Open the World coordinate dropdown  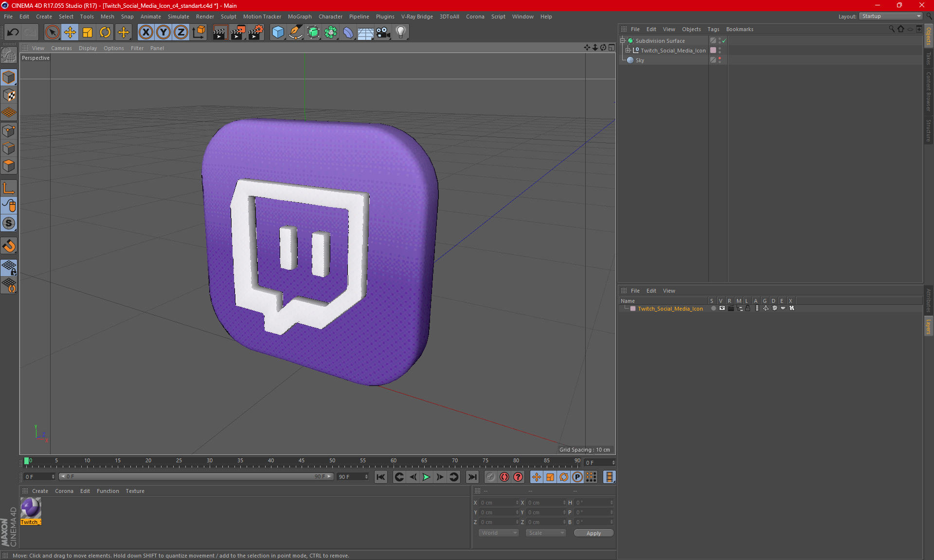[x=499, y=533]
